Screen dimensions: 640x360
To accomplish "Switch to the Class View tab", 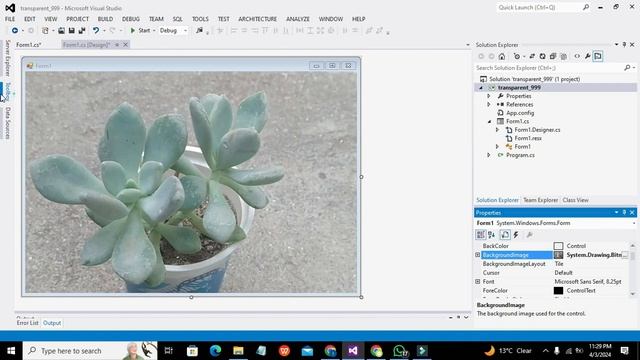I will tap(576, 200).
